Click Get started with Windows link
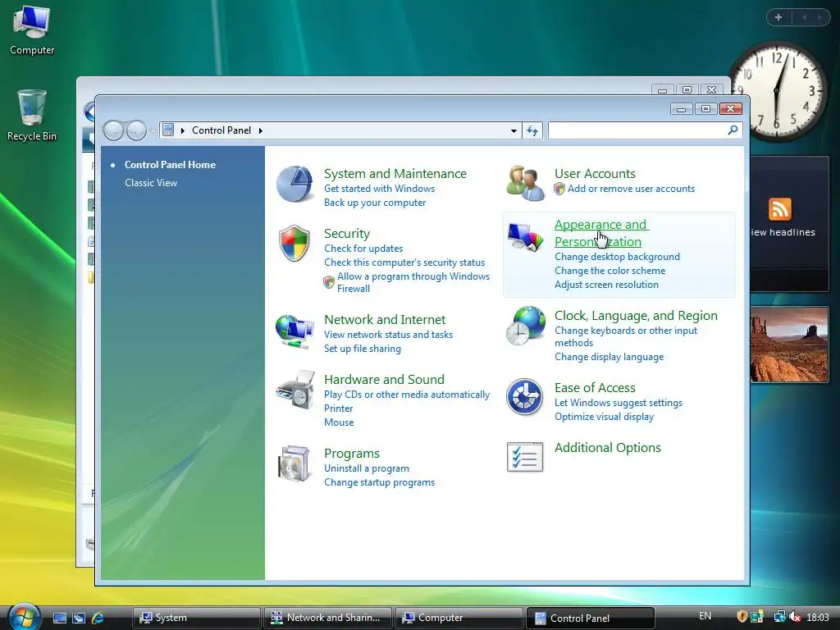The height and width of the screenshot is (630, 840). [379, 189]
